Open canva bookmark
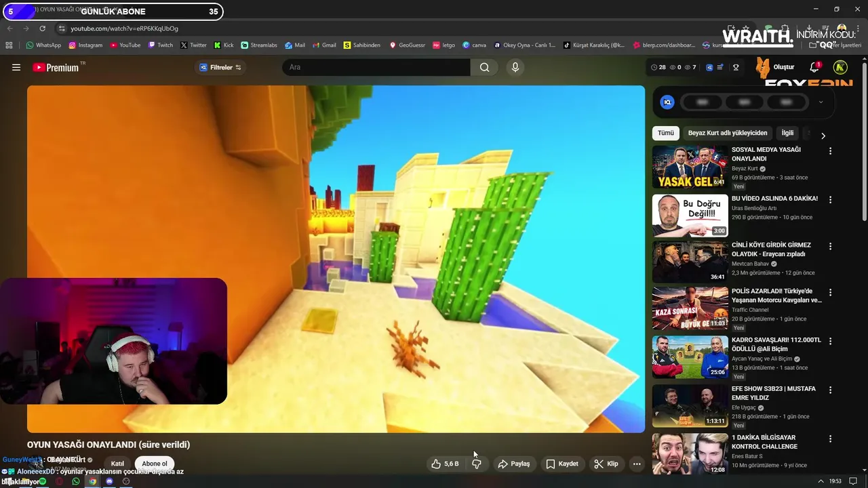868x488 pixels. [x=474, y=45]
